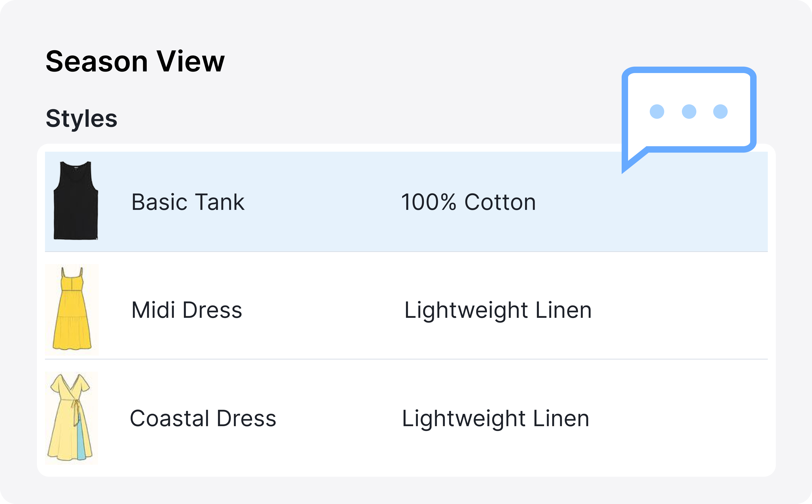Image resolution: width=812 pixels, height=504 pixels.
Task: Open the black Basic Tank thumbnail
Action: [x=76, y=201]
